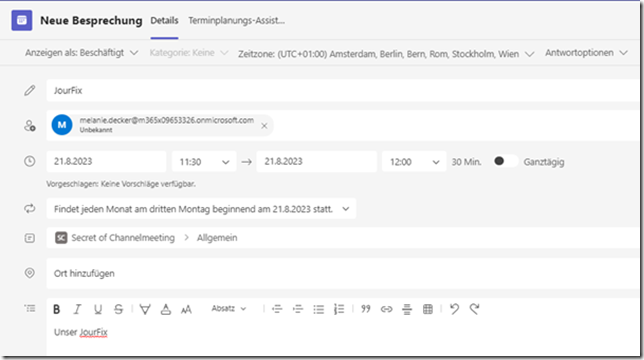Screen dimensions: 644x360
Task: Open the 11:30 start time dropdown
Action: pyautogui.click(x=204, y=162)
